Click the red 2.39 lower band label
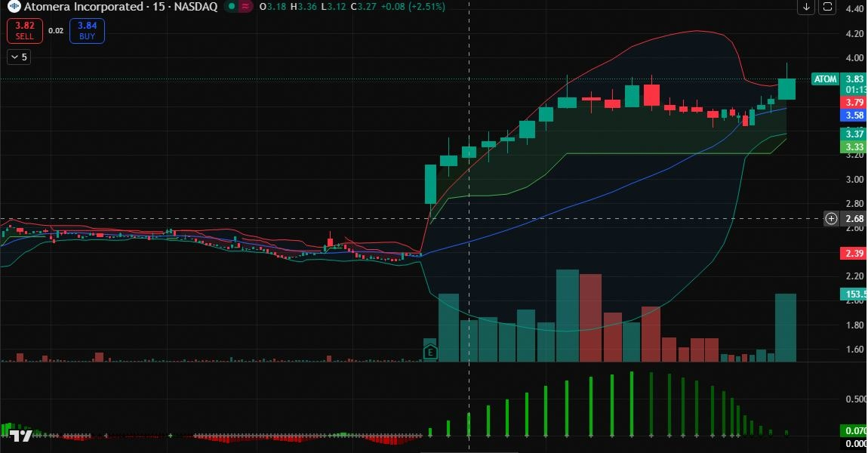The height and width of the screenshot is (453, 868). (854, 254)
